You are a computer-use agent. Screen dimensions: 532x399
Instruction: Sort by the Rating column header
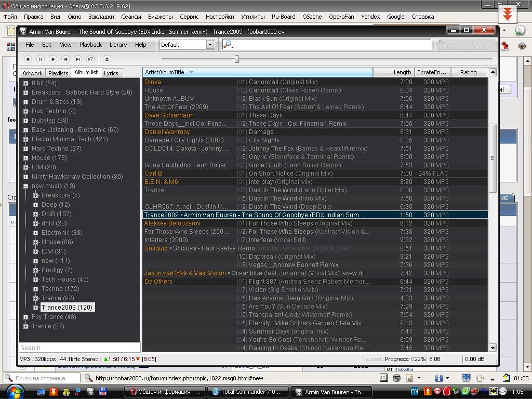468,72
